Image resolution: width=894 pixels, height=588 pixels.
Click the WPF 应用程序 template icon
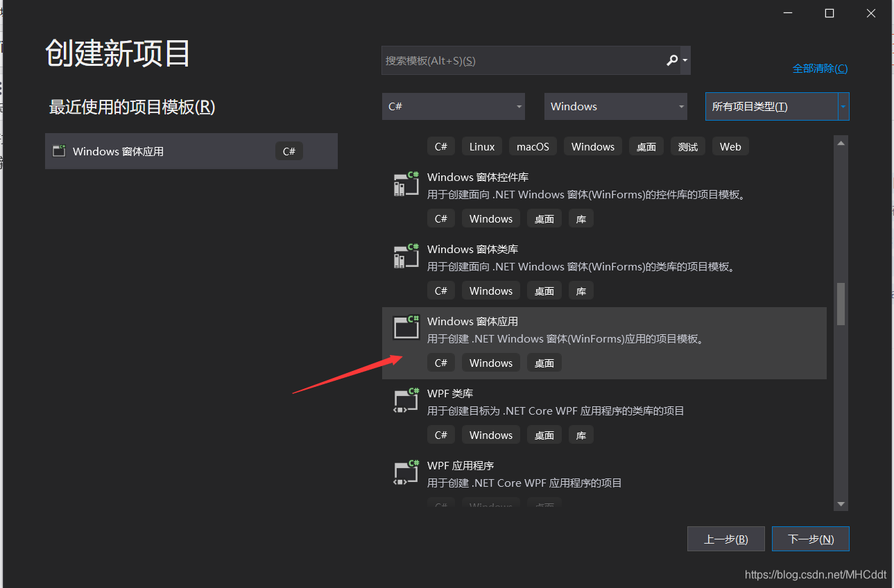pos(406,472)
